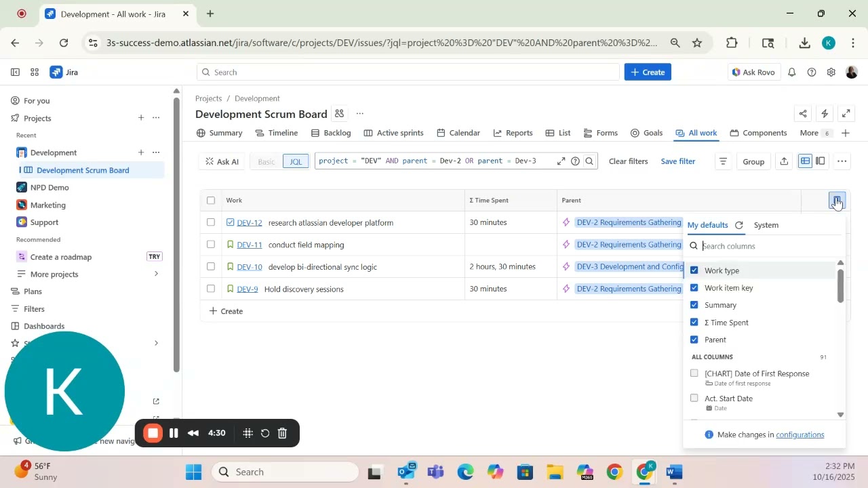This screenshot has height=488, width=868.
Task: Stop the screen recording
Action: pyautogui.click(x=153, y=433)
